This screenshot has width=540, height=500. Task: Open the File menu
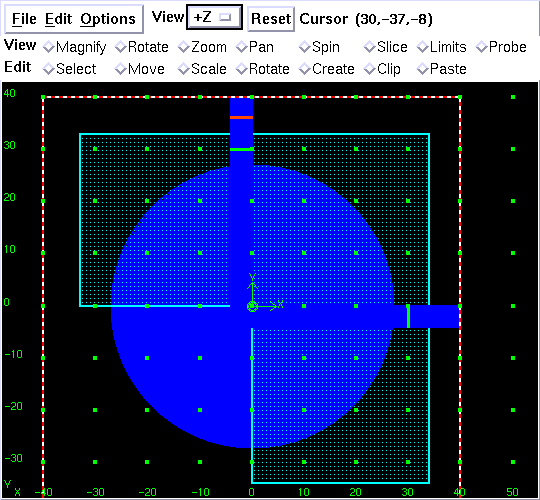click(x=24, y=19)
